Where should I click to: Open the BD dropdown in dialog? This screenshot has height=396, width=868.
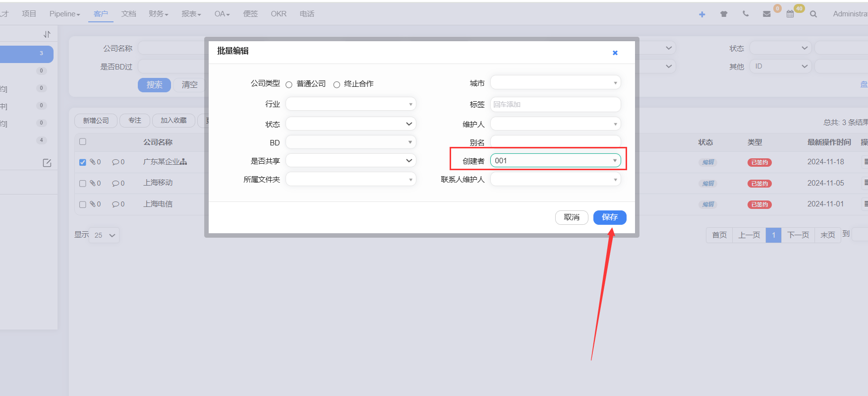point(350,142)
